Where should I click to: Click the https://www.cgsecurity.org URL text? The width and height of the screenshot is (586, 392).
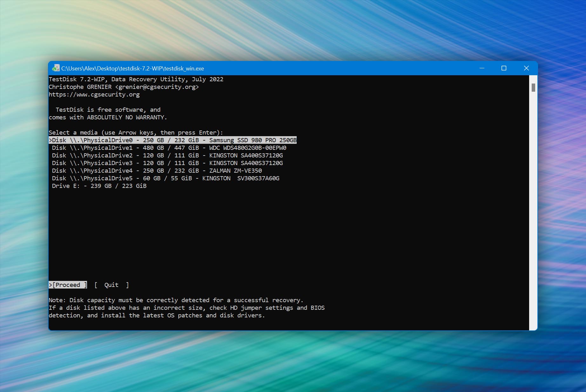94,94
